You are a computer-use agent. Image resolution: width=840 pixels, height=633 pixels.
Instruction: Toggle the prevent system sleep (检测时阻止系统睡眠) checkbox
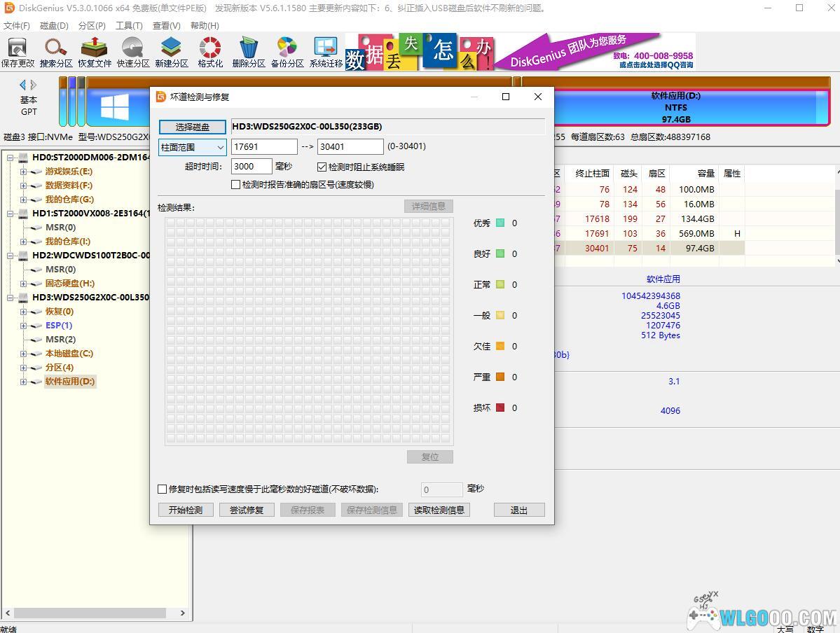point(322,167)
